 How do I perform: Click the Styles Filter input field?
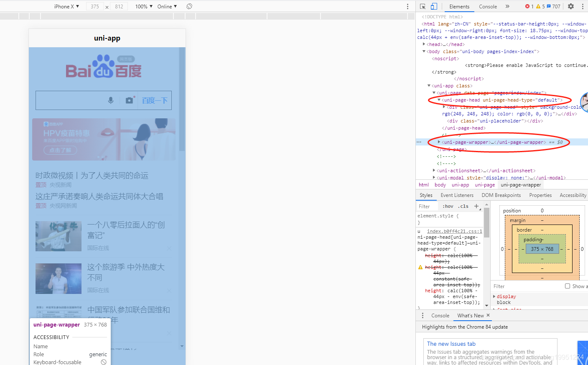(x=427, y=206)
